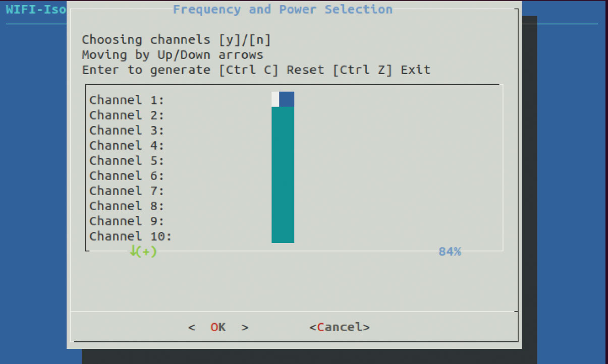This screenshot has height=364, width=608.
Task: Click the Channel 5 label
Action: click(x=127, y=160)
